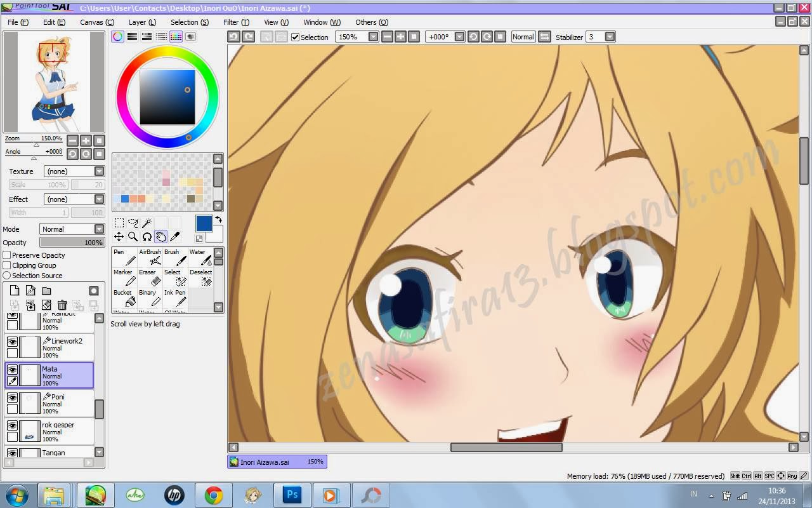
Task: Toggle the swatches panel button
Action: click(x=176, y=37)
